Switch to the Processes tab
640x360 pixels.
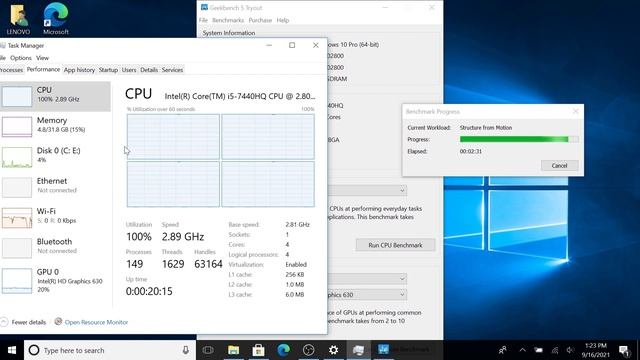[x=11, y=70]
